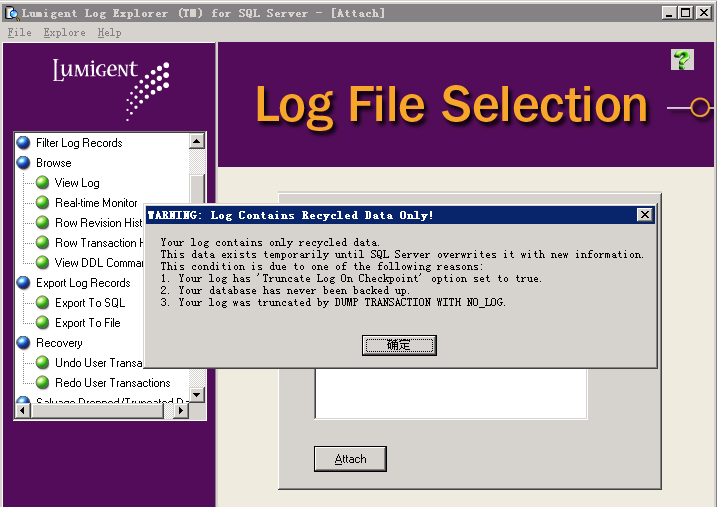717x507 pixels.
Task: Choose Undo User Transactions
Action: coord(99,363)
